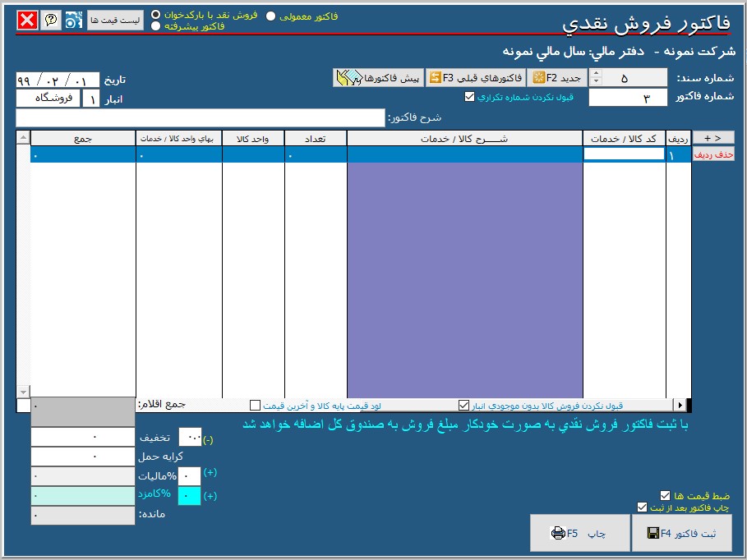Select the فاکتور معمولی radio option
747x560 pixels.
tap(271, 16)
